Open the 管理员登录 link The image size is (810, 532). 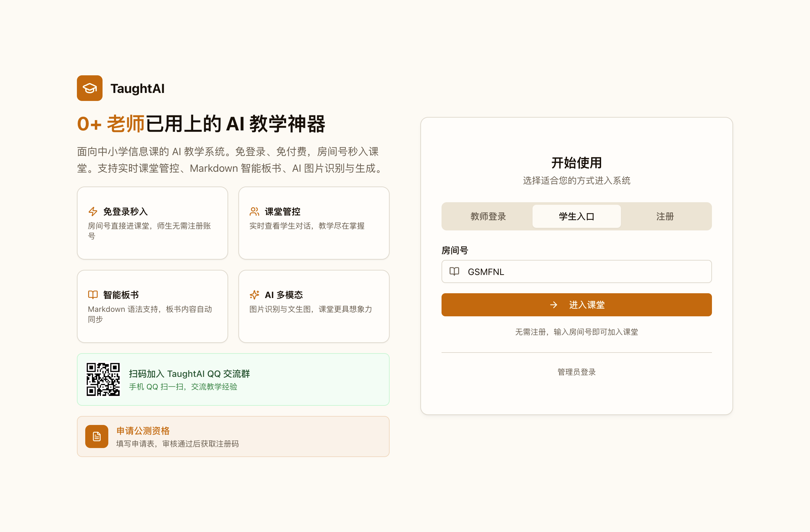coord(576,372)
